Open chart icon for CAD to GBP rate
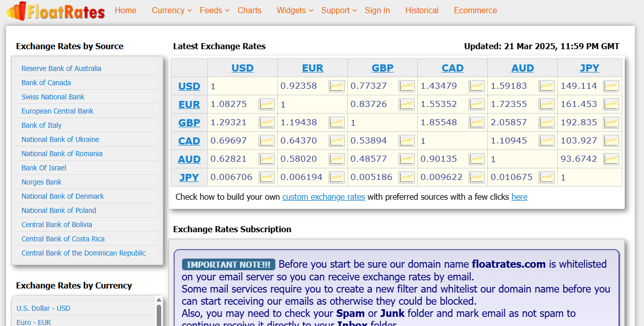 [x=407, y=141]
